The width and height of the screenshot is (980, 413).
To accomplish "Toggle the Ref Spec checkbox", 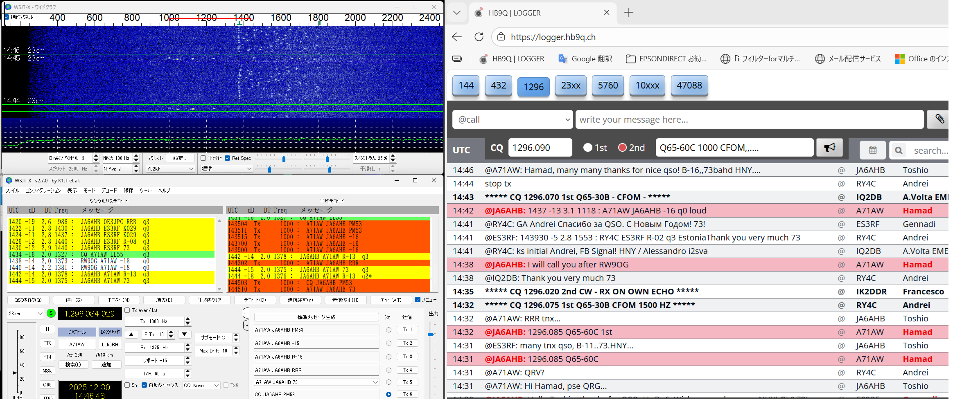I will point(228,158).
